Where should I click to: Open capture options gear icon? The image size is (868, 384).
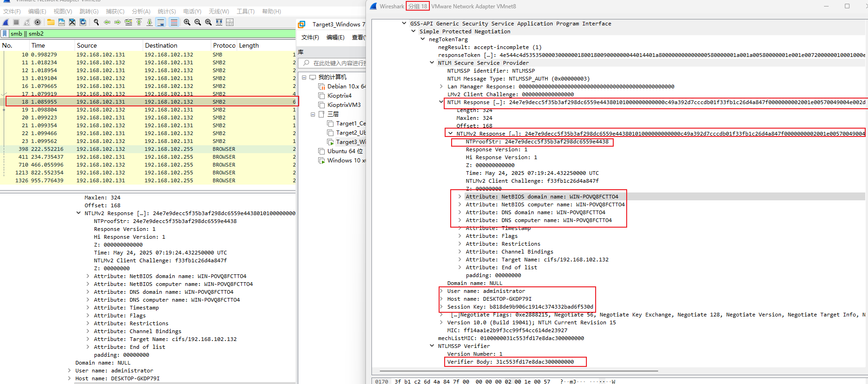(x=38, y=22)
